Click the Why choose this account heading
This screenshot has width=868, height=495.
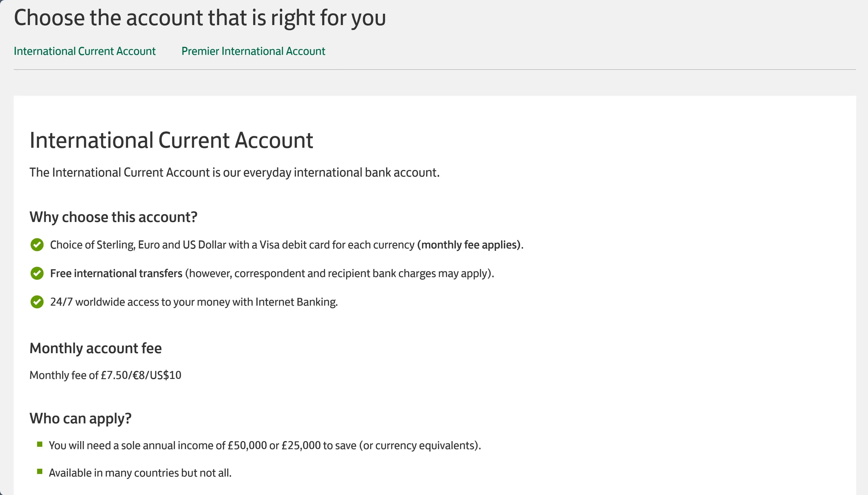[x=113, y=217]
